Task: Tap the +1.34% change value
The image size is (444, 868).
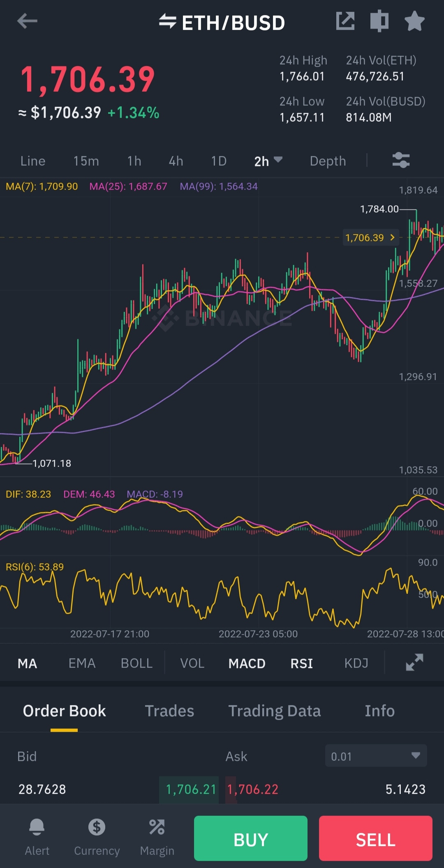Action: (133, 113)
